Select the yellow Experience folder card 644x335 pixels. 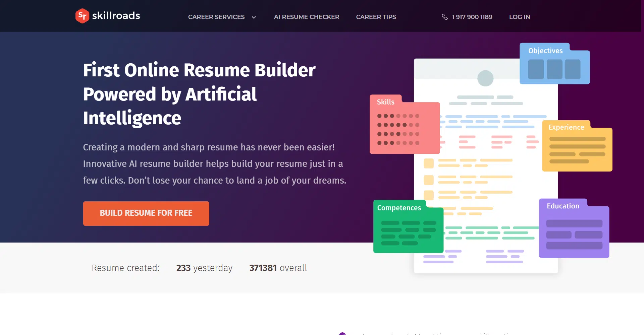[577, 146]
